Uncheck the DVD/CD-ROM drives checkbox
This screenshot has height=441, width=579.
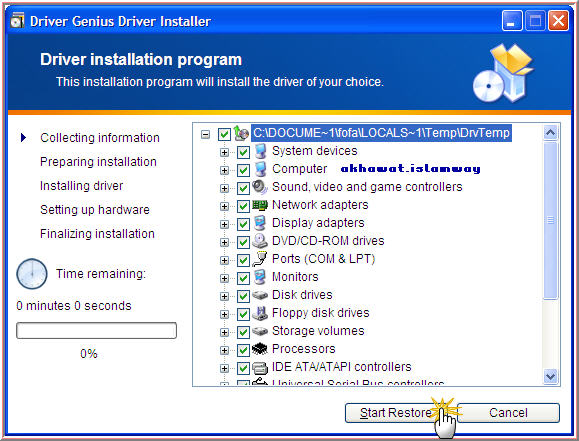pos(243,242)
